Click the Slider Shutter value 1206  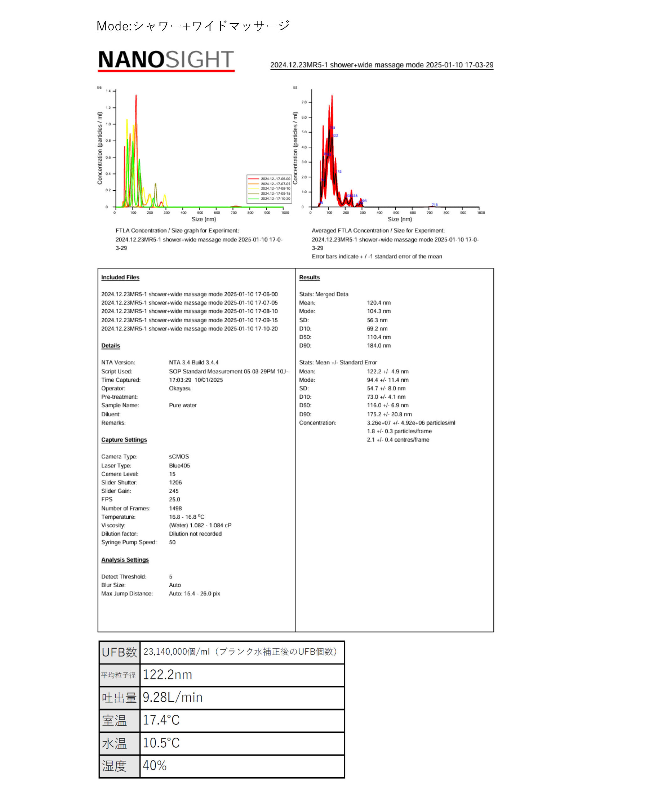tap(175, 482)
